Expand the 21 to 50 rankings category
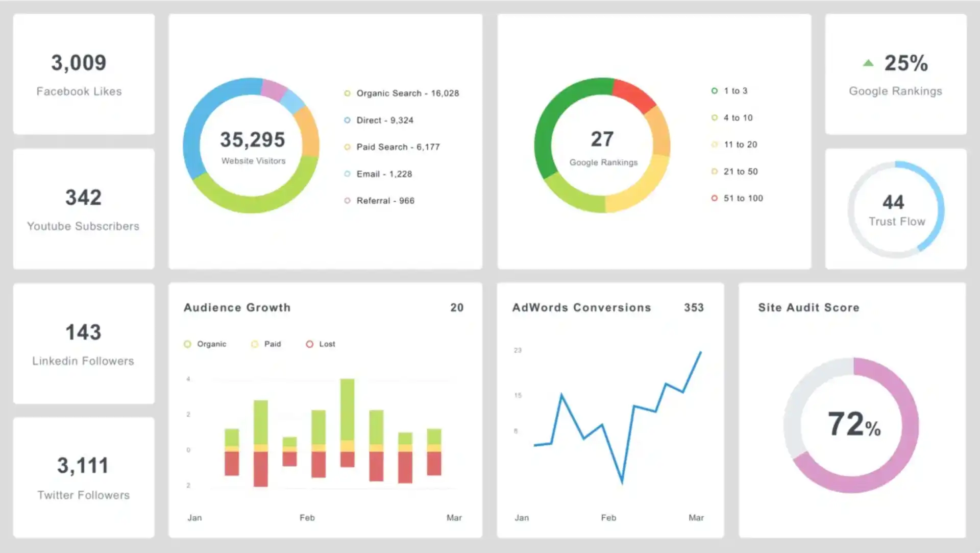This screenshot has width=980, height=553. [x=714, y=172]
